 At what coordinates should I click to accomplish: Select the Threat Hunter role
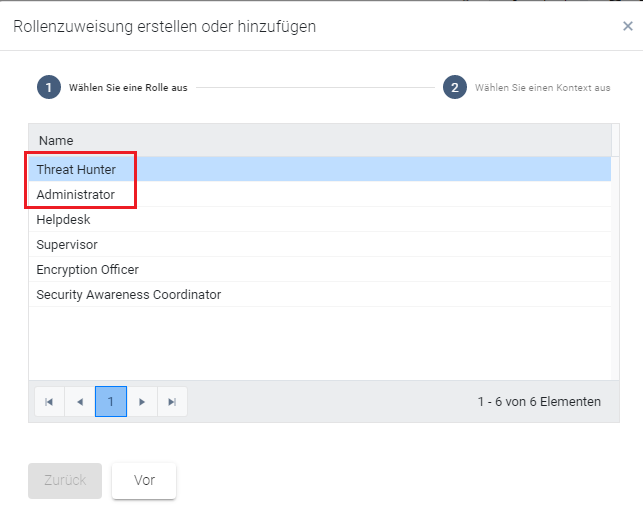click(76, 169)
